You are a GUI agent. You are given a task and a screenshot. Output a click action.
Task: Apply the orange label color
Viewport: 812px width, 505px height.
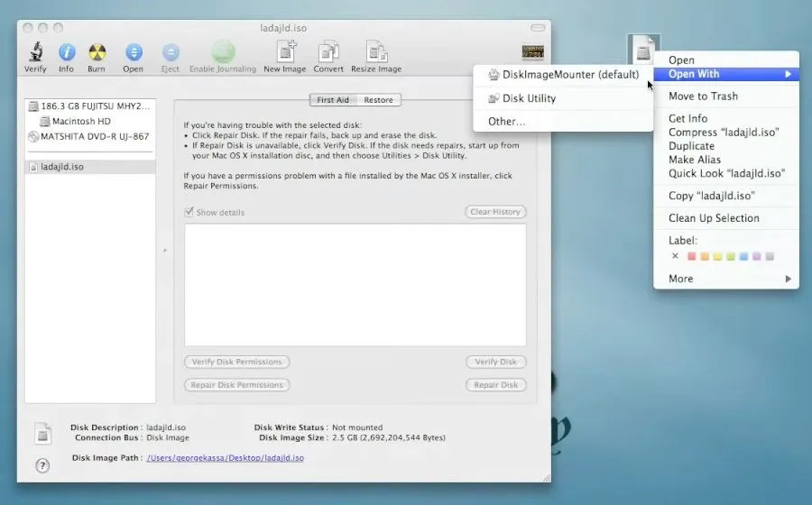point(705,257)
